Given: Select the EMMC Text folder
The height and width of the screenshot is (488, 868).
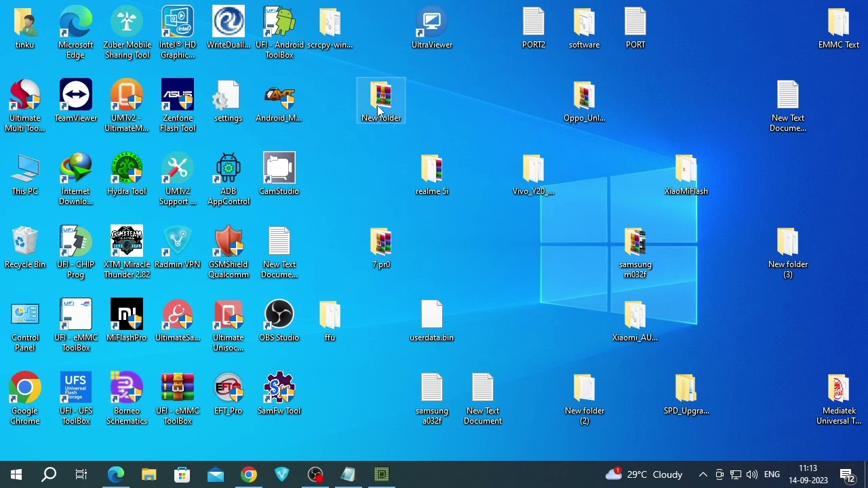Looking at the screenshot, I should click(x=839, y=28).
